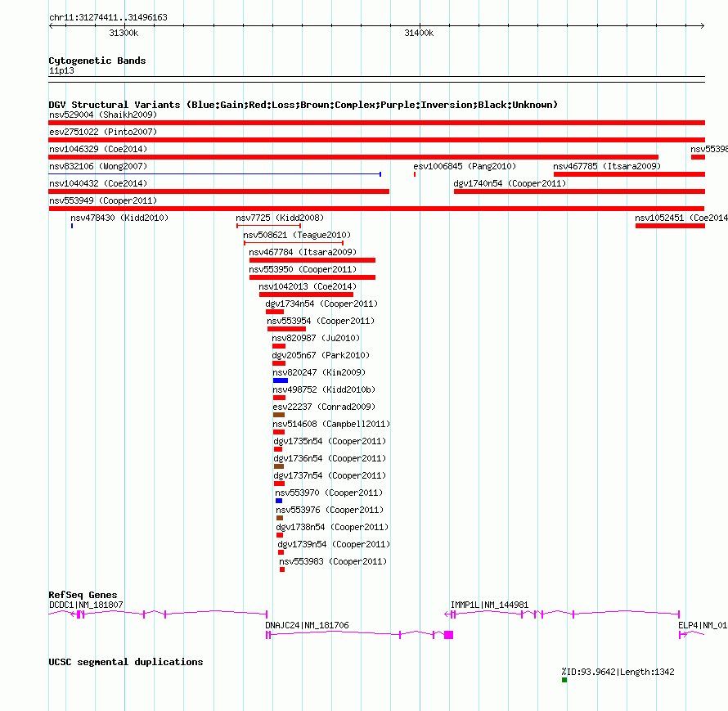Image resolution: width=728 pixels, height=711 pixels.
Task: Select dgv1738n54 (Cooper2011) variant label
Action: click(x=332, y=527)
